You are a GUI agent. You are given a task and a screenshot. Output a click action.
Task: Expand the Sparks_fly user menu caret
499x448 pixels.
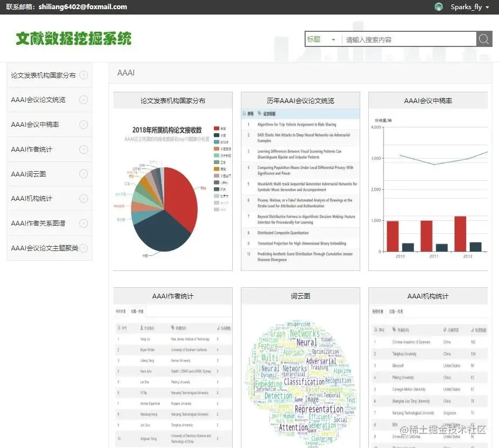click(487, 7)
